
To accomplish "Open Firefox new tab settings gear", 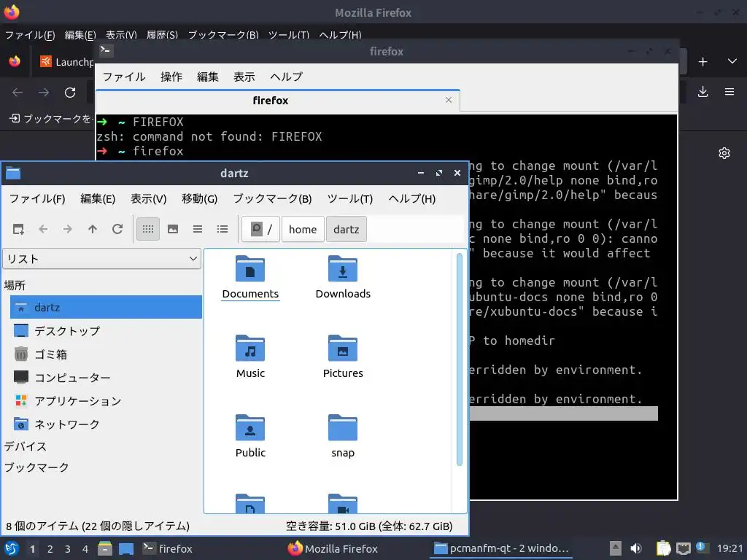I will [x=724, y=153].
